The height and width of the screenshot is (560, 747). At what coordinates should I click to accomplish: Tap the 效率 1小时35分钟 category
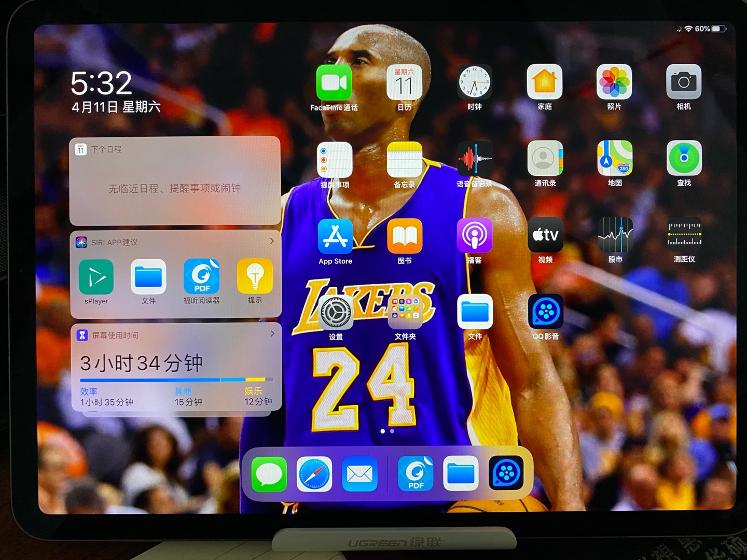pos(106,397)
